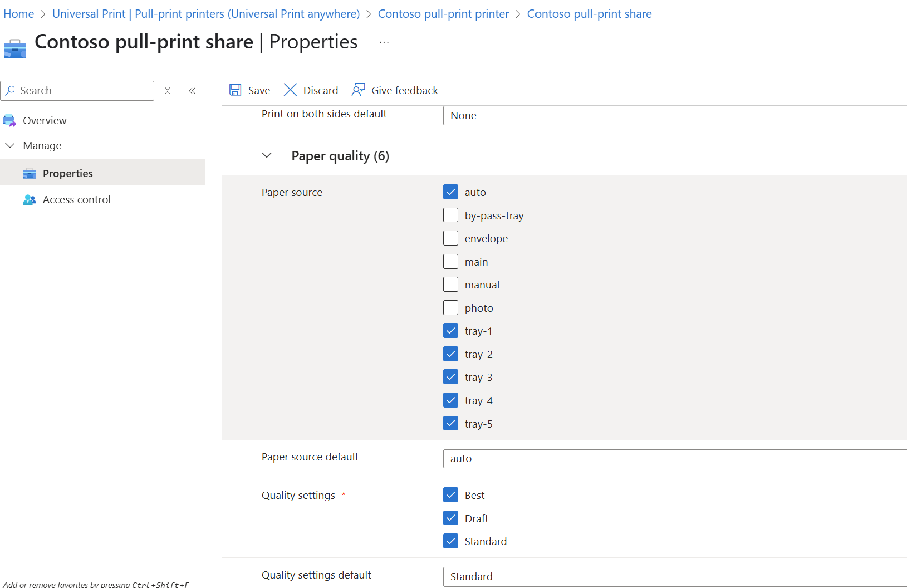Open Contoso pull-print printer breadcrumb
The width and height of the screenshot is (907, 588).
click(443, 14)
